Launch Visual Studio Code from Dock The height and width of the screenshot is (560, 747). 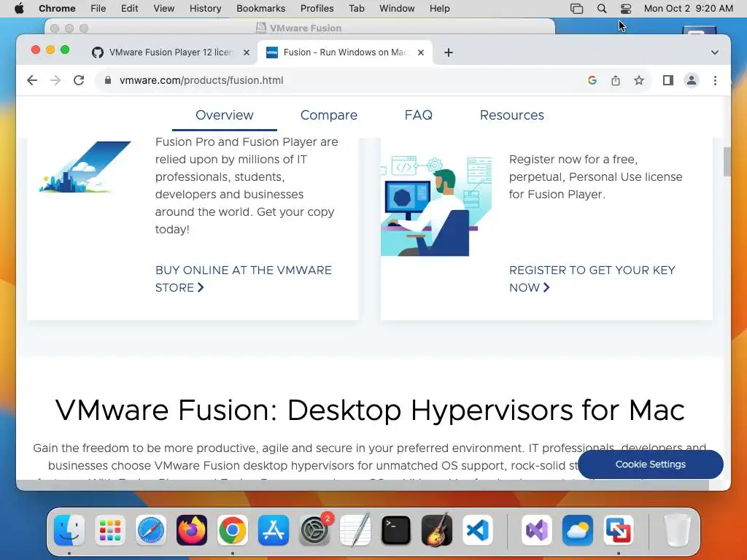click(478, 530)
